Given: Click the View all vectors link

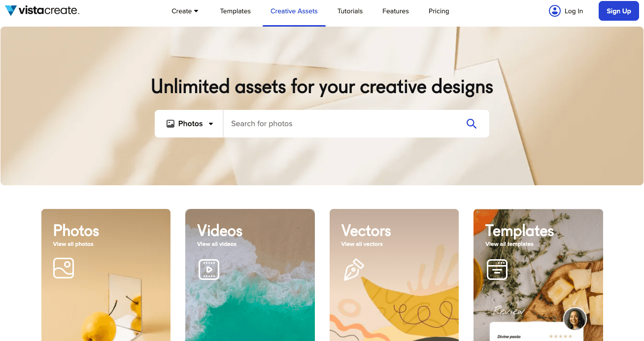Looking at the screenshot, I should (362, 244).
